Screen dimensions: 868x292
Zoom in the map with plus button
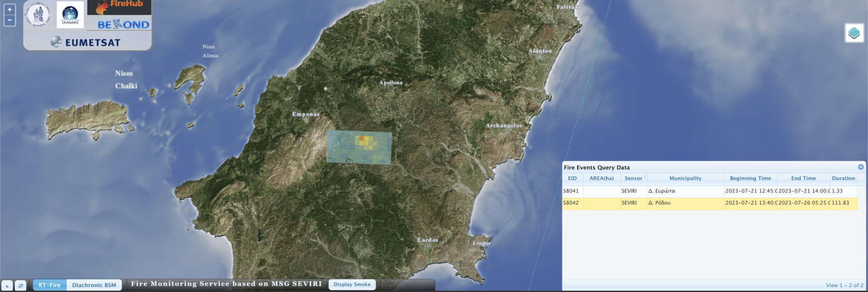click(x=9, y=9)
